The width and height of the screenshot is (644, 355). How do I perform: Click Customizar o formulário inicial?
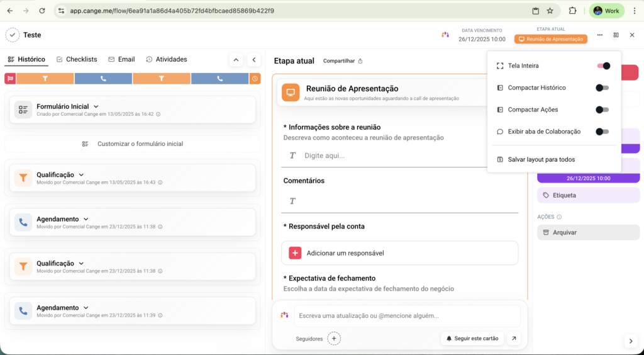(x=133, y=144)
